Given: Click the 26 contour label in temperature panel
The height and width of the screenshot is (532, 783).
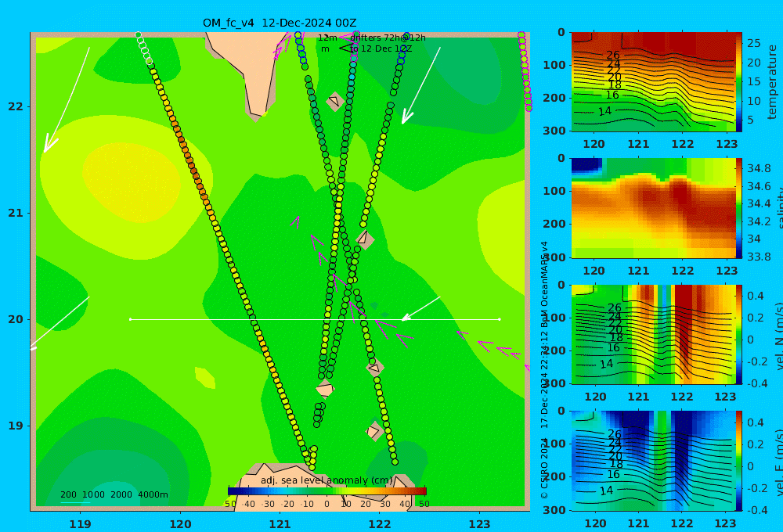Looking at the screenshot, I should [613, 55].
